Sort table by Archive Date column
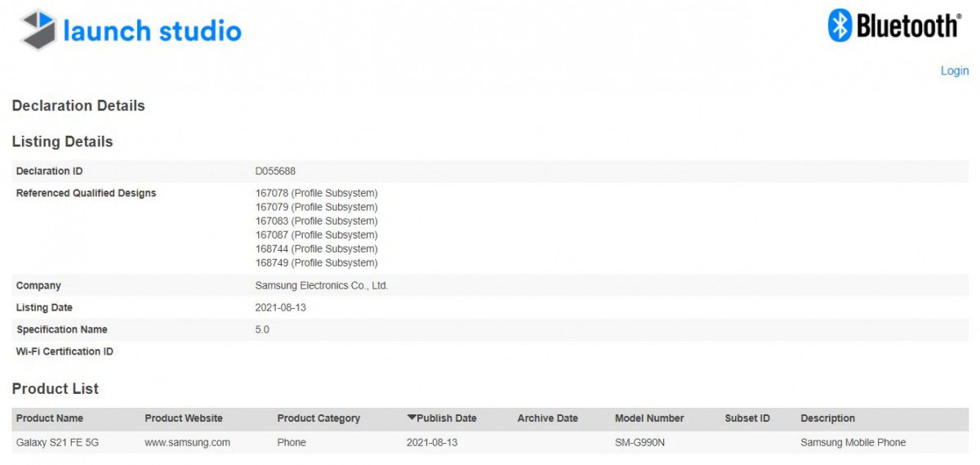Screen dimensions: 980x465 547,418
